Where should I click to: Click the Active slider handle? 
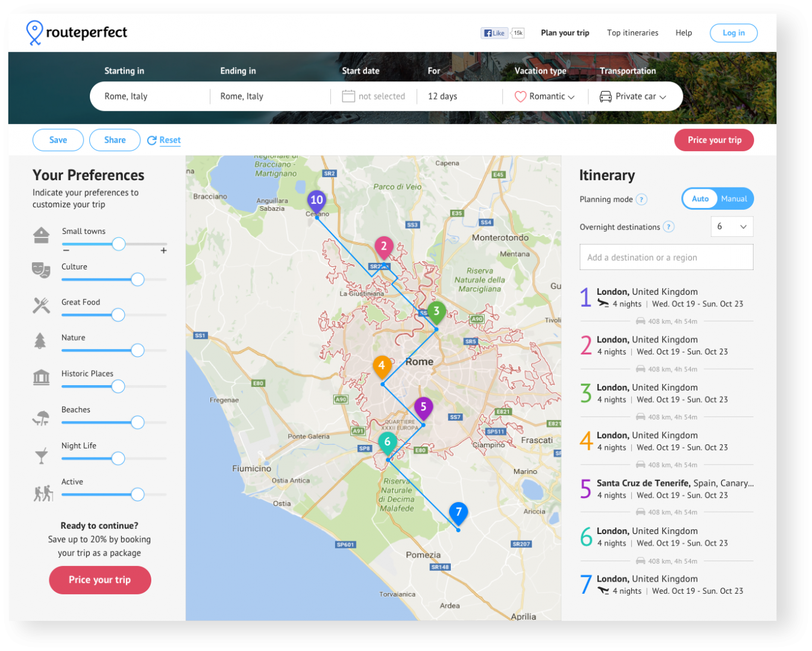(x=137, y=494)
